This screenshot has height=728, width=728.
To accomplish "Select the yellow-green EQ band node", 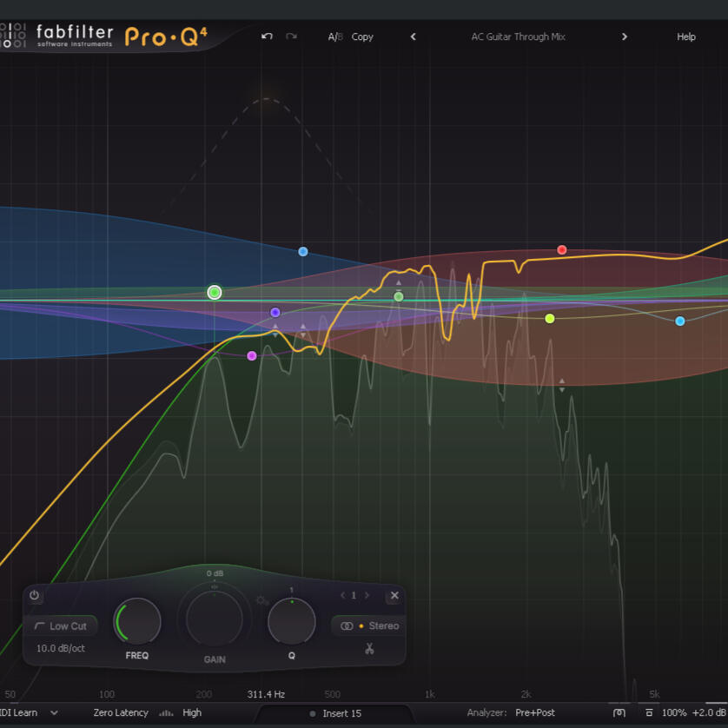I will pyautogui.click(x=549, y=319).
